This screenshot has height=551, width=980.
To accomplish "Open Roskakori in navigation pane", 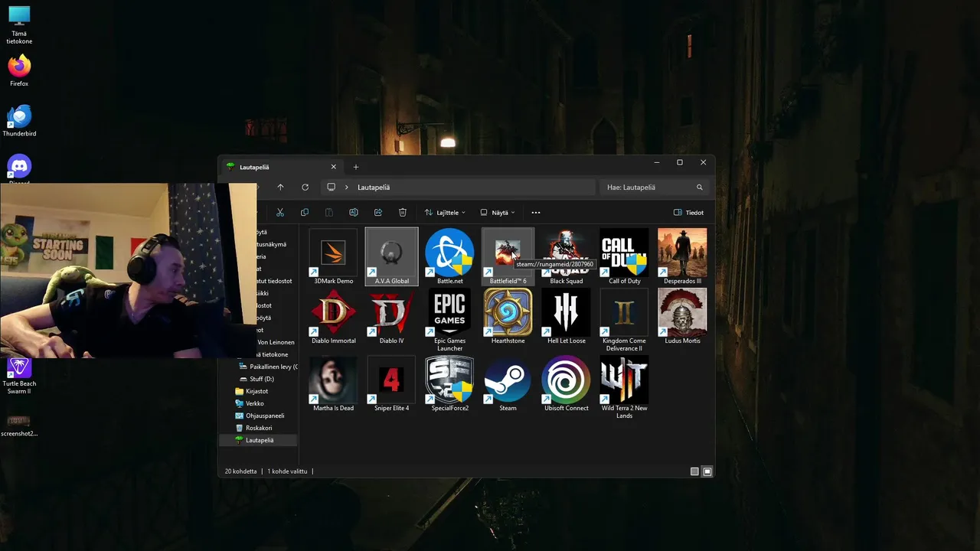I will 253,428.
